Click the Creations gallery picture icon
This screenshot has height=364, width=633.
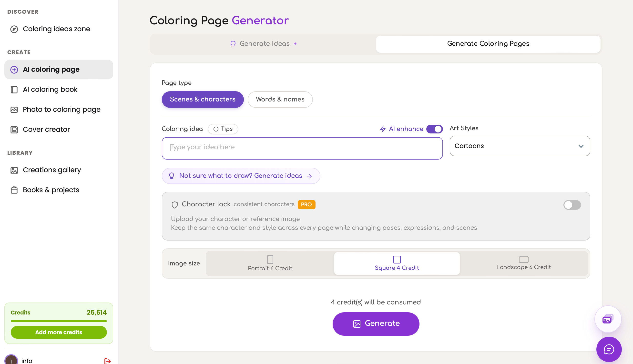pyautogui.click(x=14, y=170)
